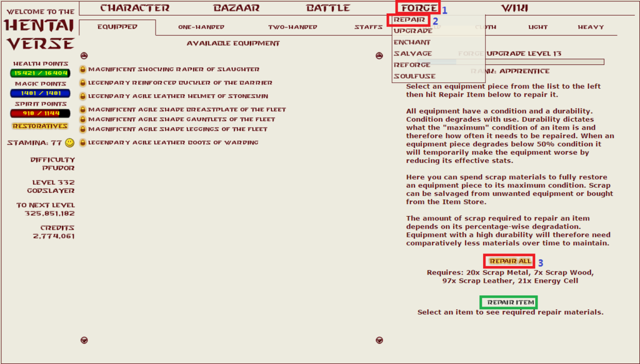This screenshot has height=364, width=640.
Task: Switch to the Light tab
Action: [537, 27]
